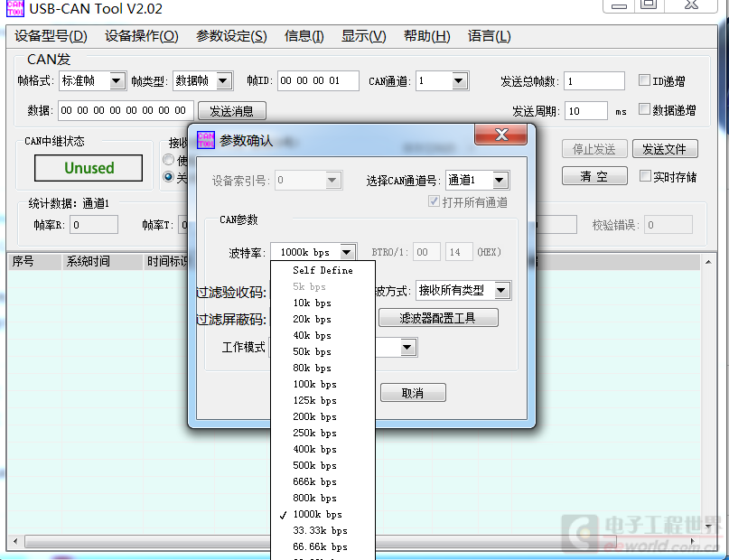This screenshot has height=560, width=729.
Task: Click the Unused relay status button
Action: 89,168
